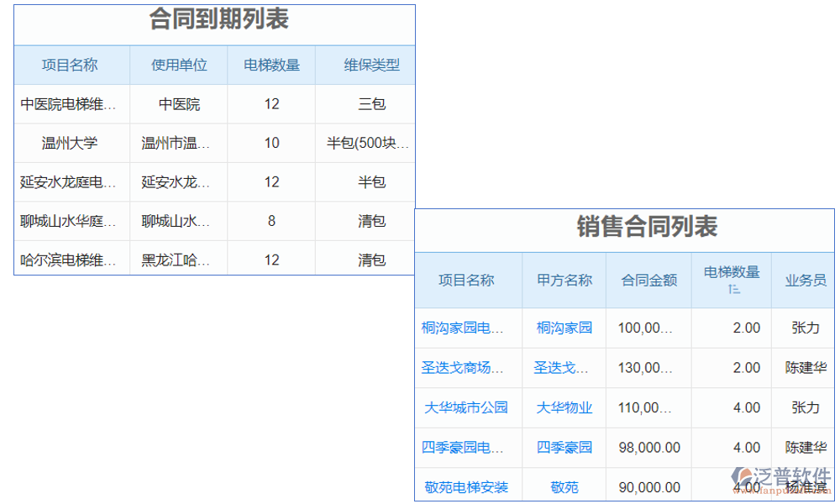View the 大华城市公园 project details
The image size is (840, 504).
[468, 407]
